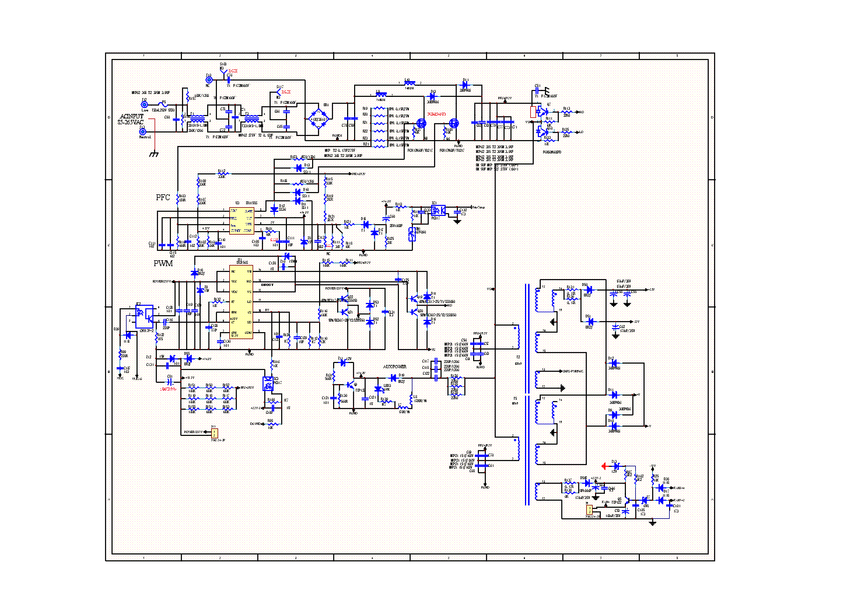Click the NC terminal circle at top
This screenshot has height=614, width=868.
click(x=209, y=80)
